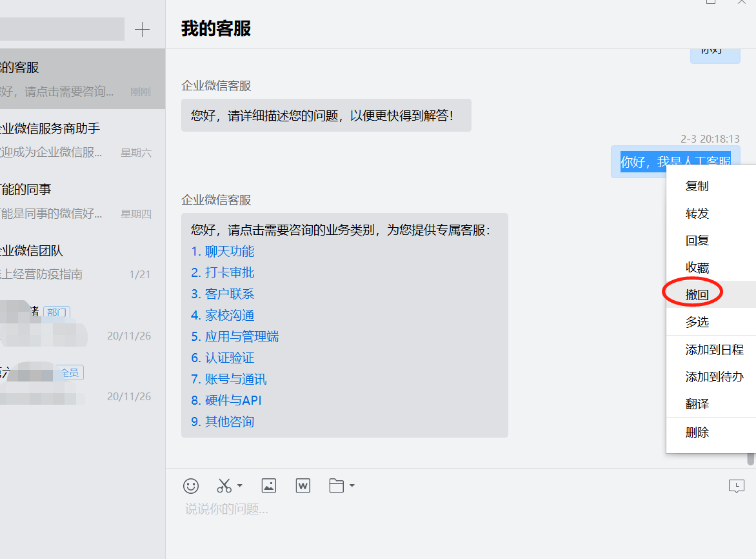Viewport: 756px width, 559px height.
Task: Select the 我的客服 conversation dated 刚刚
Action: (x=83, y=79)
